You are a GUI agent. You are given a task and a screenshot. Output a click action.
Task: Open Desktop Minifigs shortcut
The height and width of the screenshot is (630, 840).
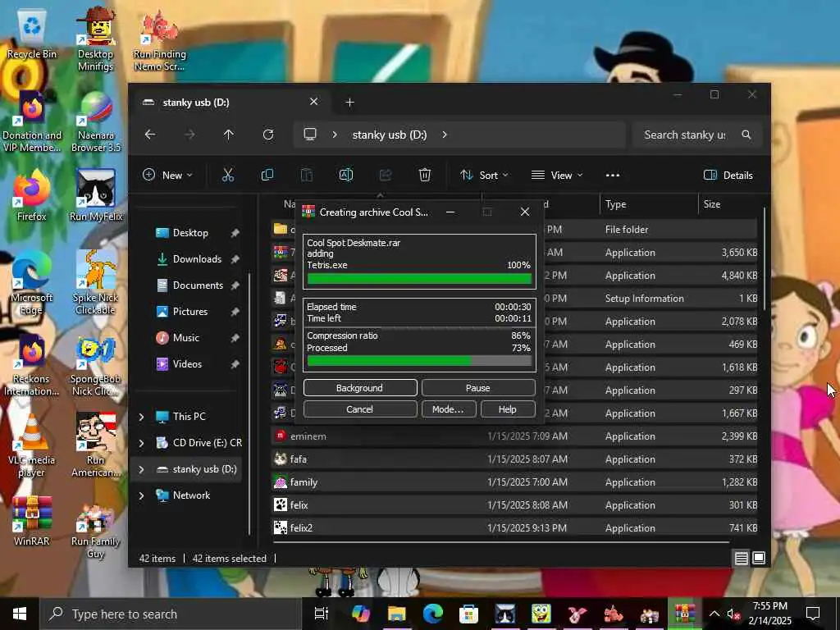coord(95,39)
